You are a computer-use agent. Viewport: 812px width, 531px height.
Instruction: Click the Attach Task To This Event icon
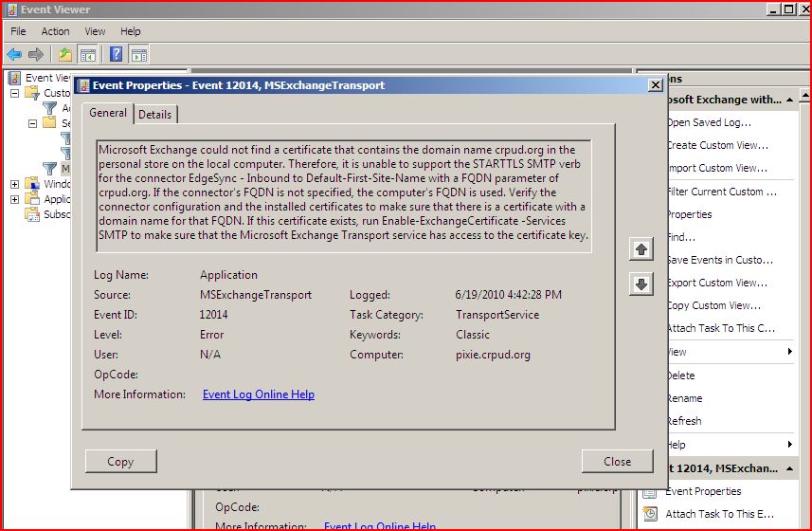(650, 514)
